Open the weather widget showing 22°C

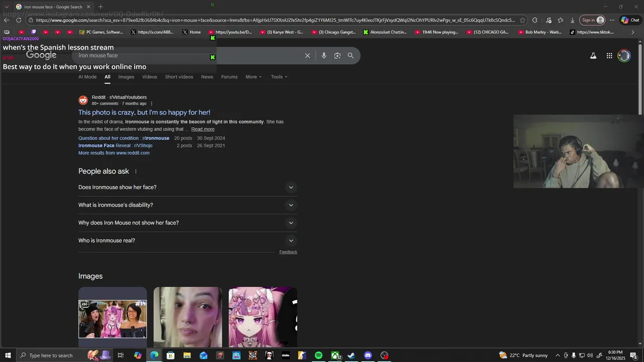pos(523,355)
